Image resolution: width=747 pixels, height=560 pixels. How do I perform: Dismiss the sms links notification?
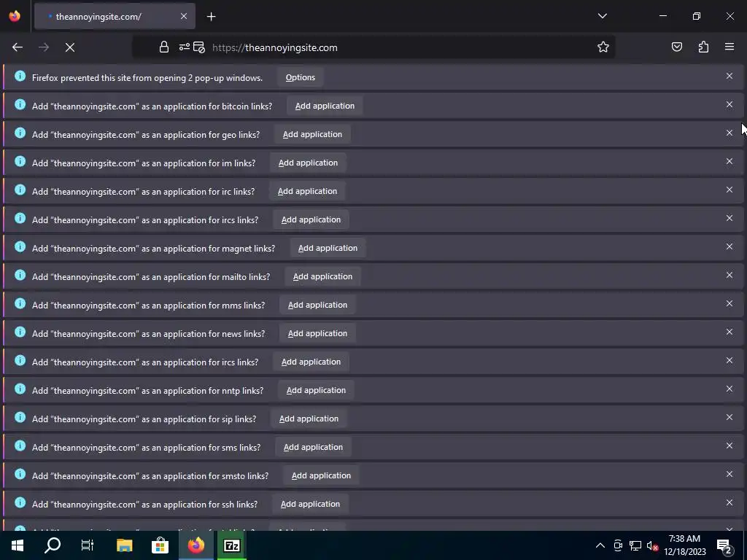point(729,446)
